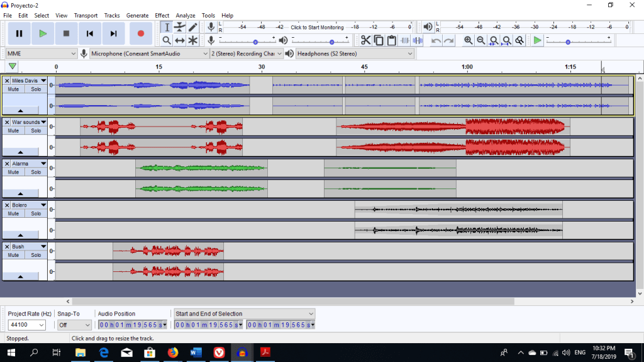Open the MME audio host dropdown
The width and height of the screenshot is (644, 362).
pos(42,54)
